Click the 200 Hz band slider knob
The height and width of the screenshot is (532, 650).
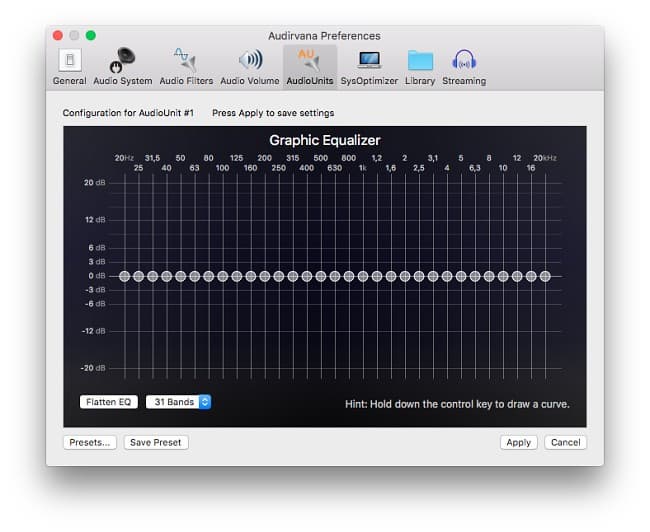(x=264, y=276)
